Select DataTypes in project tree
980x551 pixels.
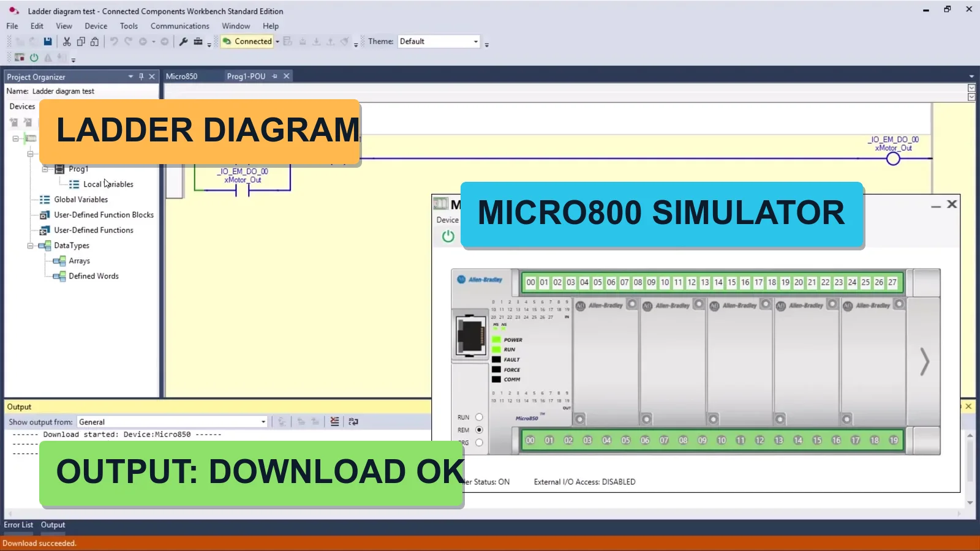click(72, 246)
